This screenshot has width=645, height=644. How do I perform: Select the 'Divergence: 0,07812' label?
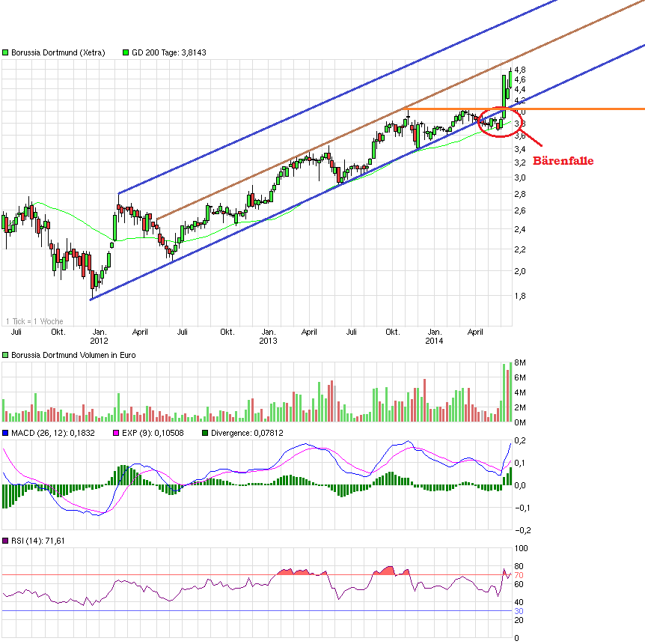[247, 433]
